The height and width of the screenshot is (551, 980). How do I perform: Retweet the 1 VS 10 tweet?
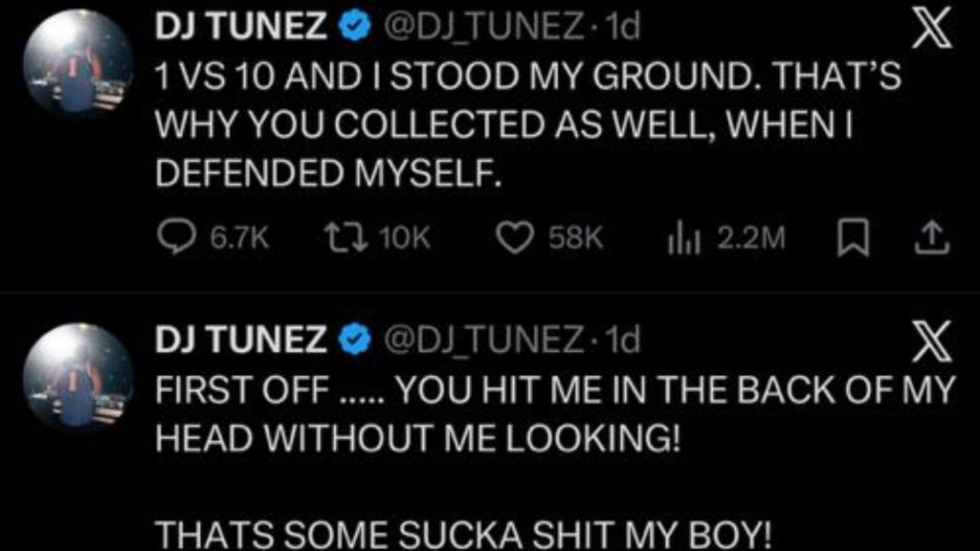tap(336, 239)
